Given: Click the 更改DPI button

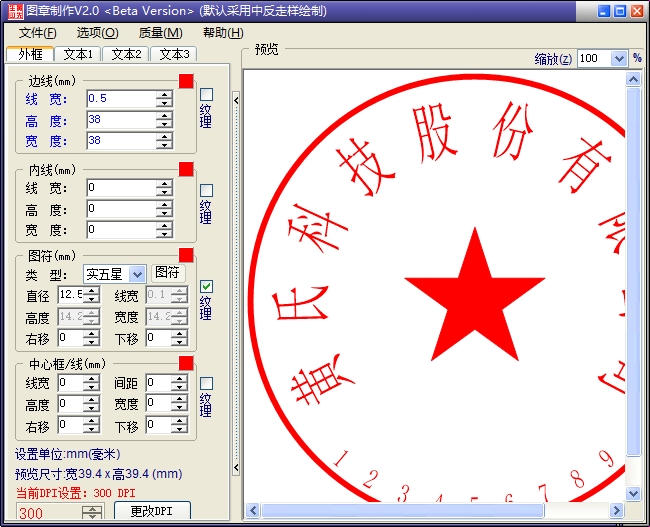Looking at the screenshot, I should [x=152, y=511].
